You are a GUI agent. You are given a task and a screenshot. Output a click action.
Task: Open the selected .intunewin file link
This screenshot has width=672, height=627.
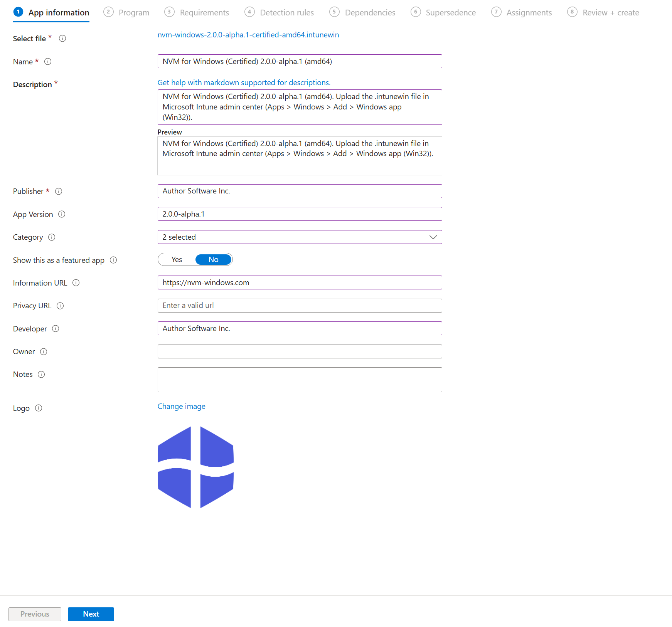coord(248,35)
